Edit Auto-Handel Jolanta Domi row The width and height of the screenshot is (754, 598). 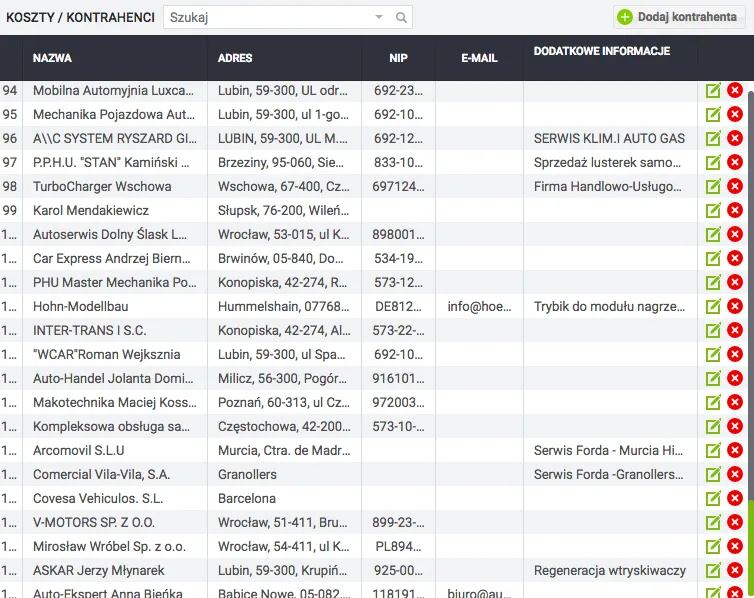[x=713, y=379]
